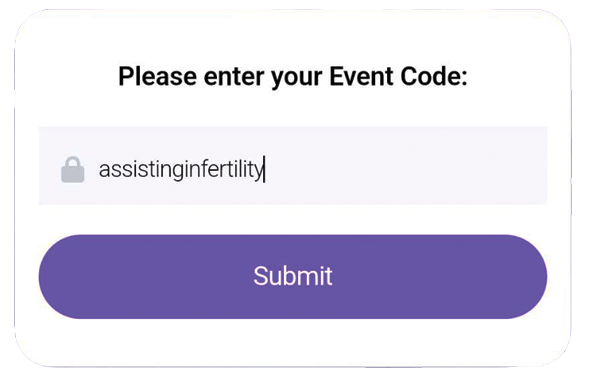
Task: Select the word Submit on the button
Action: tap(293, 276)
